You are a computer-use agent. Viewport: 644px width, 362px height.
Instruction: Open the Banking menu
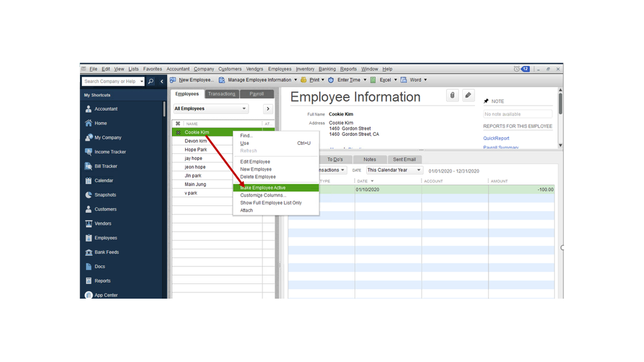[x=327, y=69]
